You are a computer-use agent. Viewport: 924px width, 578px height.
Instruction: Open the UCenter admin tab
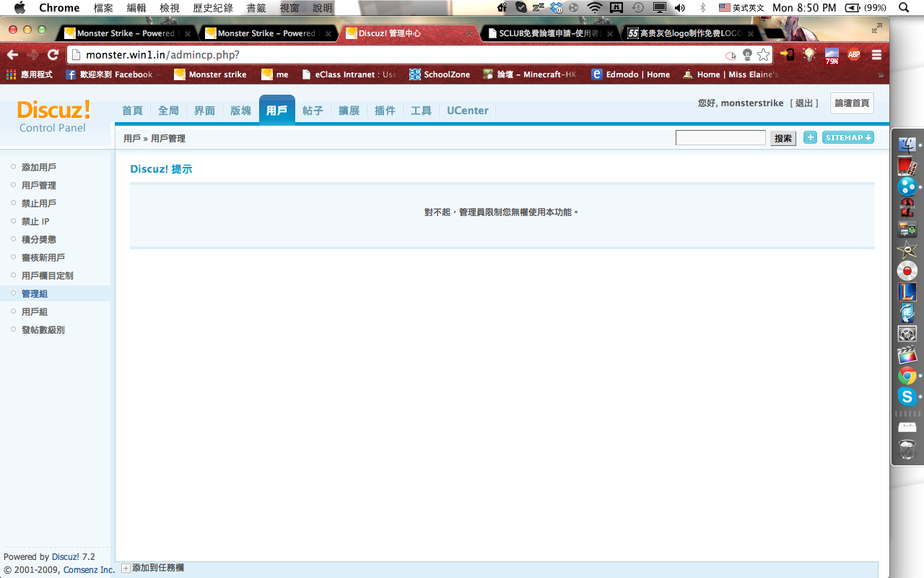(468, 111)
